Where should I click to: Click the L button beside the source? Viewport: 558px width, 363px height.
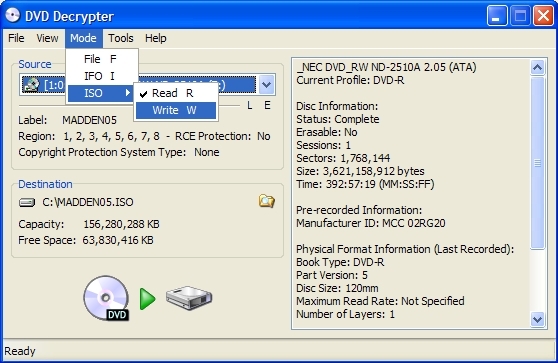coord(250,106)
